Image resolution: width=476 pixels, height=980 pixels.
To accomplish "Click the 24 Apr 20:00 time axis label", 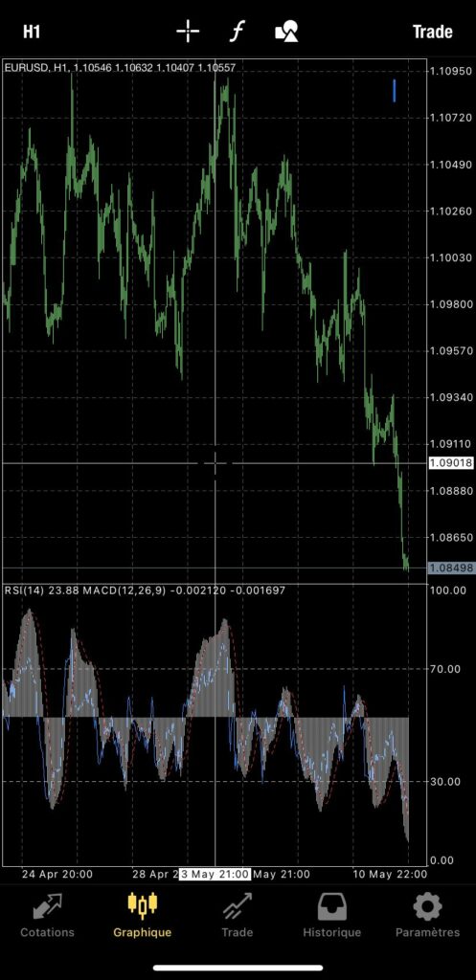I will click(57, 874).
